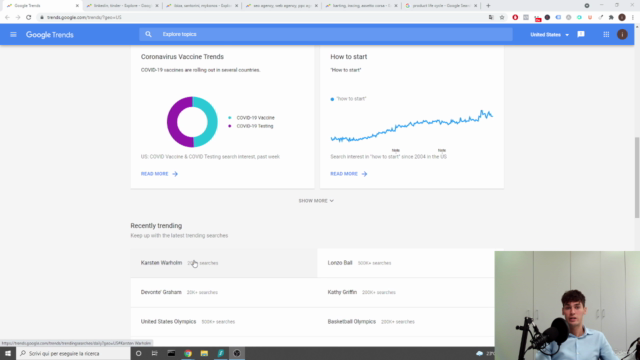Open United States Olympics trending search
This screenshot has width=640, height=360.
[x=224, y=322]
